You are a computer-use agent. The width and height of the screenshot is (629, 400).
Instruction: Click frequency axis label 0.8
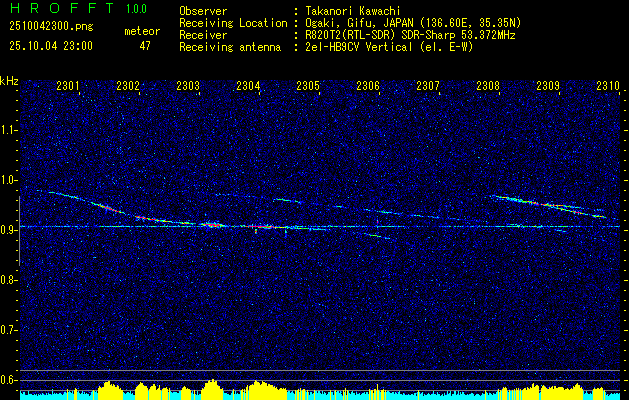pos(8,280)
